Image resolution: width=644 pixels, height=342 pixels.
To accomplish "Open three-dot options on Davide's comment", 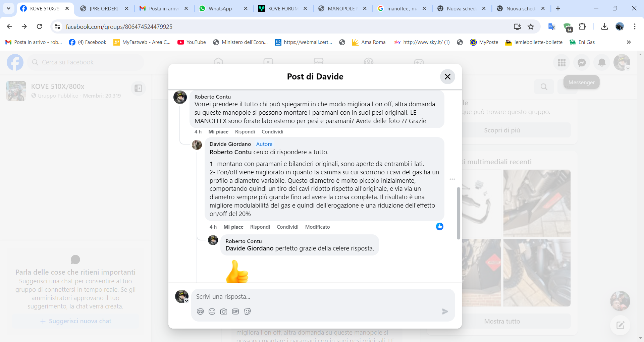I will coord(452,179).
